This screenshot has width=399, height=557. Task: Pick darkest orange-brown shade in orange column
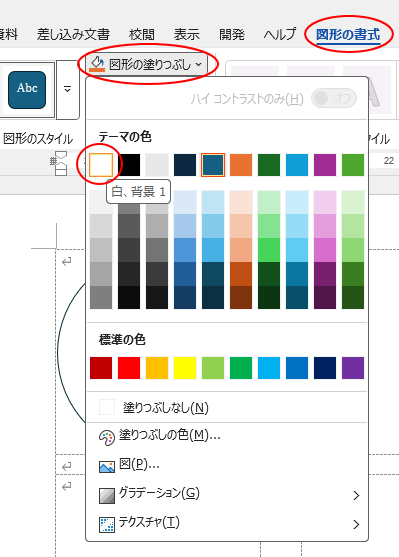(241, 297)
